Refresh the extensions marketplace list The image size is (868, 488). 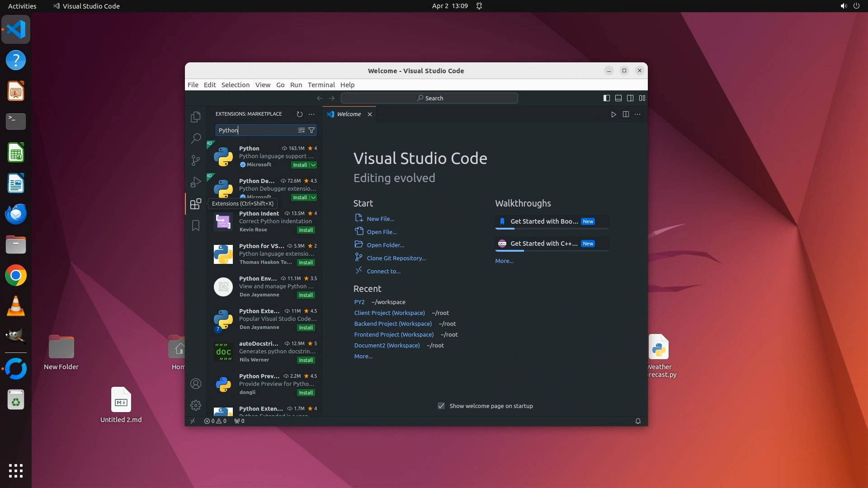(299, 114)
